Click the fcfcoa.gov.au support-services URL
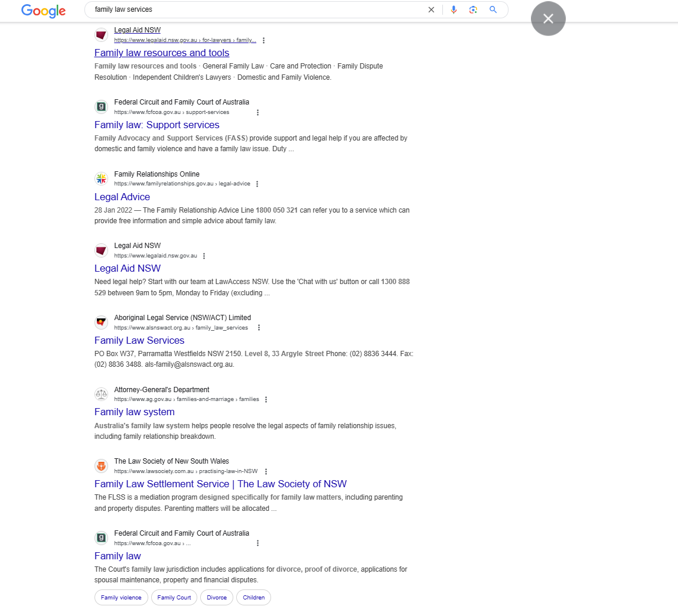678x616 pixels. coord(172,112)
